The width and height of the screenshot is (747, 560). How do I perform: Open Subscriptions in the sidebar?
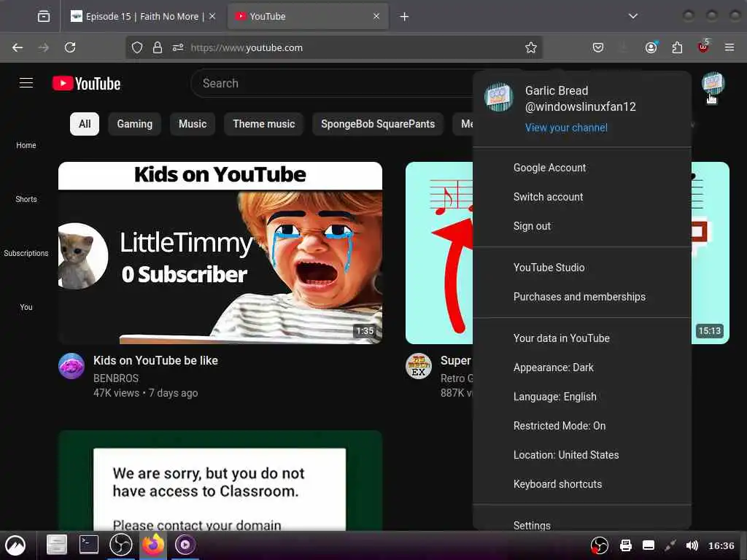point(26,253)
